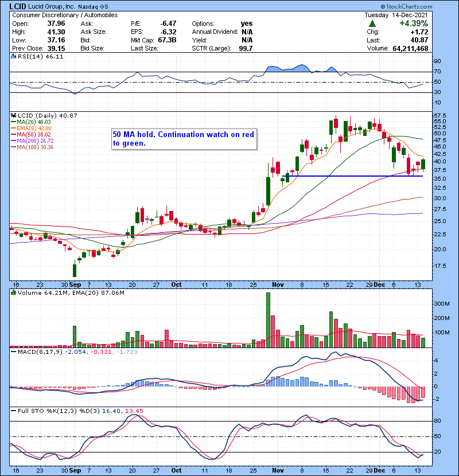This screenshot has width=459, height=476.
Task: Click the Prev Close value "39.15"
Action: pos(56,49)
